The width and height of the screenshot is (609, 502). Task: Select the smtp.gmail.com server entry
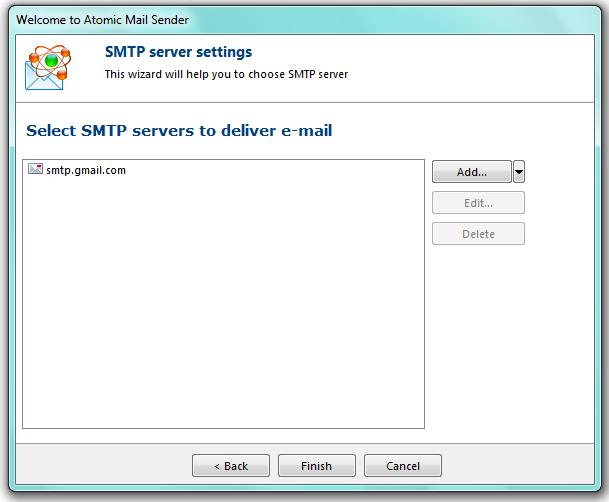[x=86, y=170]
